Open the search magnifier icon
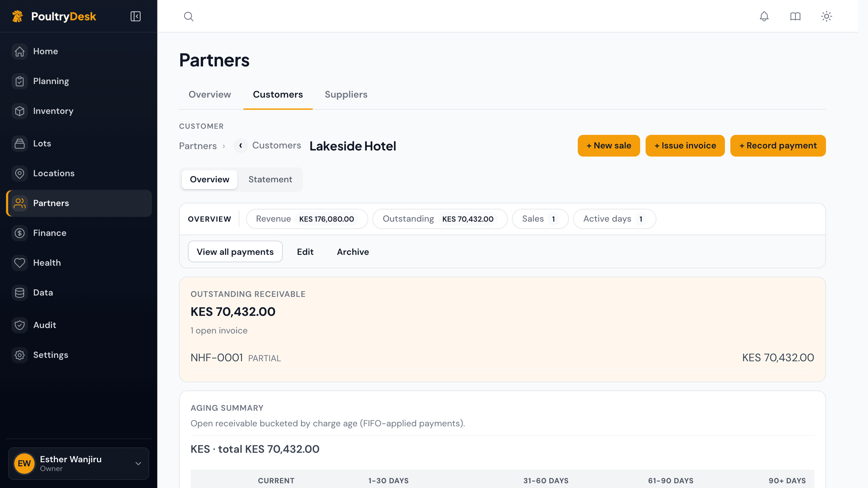The width and height of the screenshot is (868, 488). point(189,16)
